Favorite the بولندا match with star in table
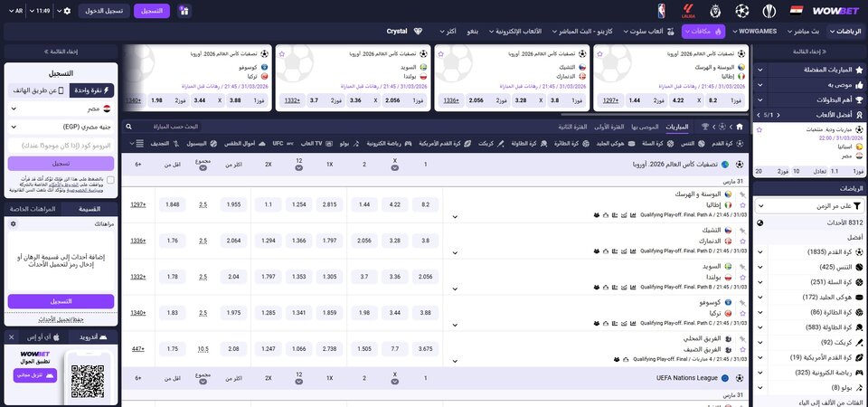 coord(743,277)
